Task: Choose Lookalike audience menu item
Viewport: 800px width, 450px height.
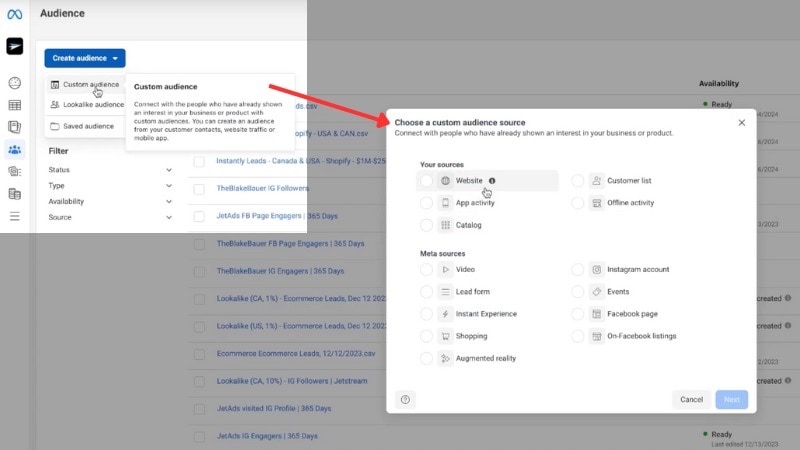Action: (85, 105)
